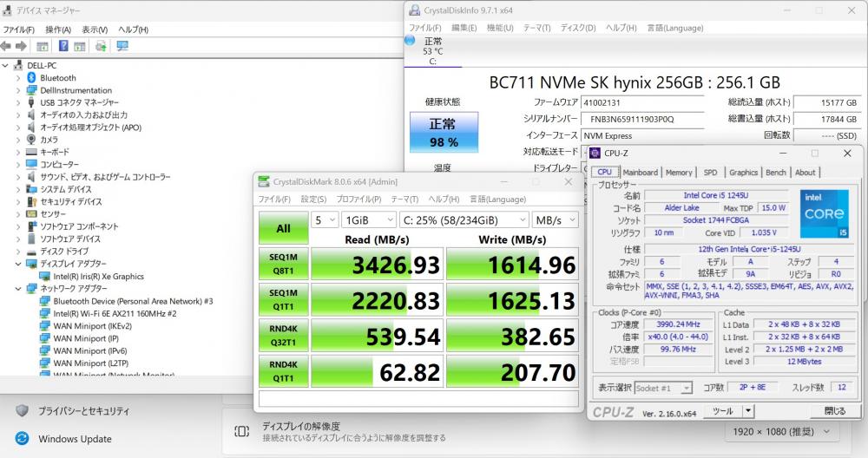
Task: Select WAN Miniport (IKEv2) tree item
Action: 93,326
